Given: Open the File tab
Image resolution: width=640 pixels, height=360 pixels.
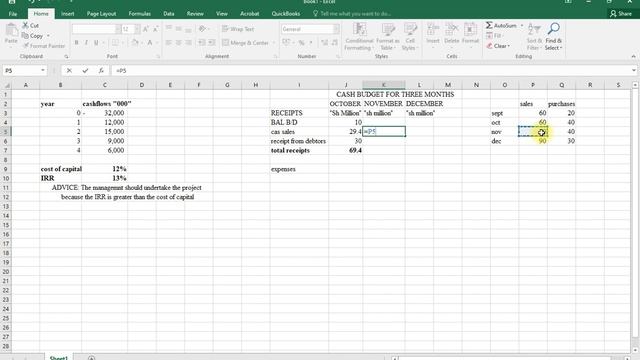Looking at the screenshot, I should pos(13,13).
